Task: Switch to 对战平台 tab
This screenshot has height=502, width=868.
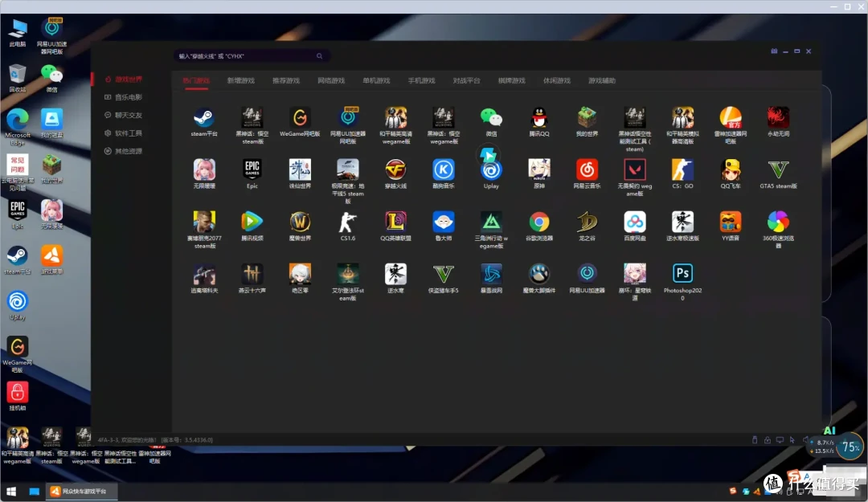Action: tap(467, 81)
